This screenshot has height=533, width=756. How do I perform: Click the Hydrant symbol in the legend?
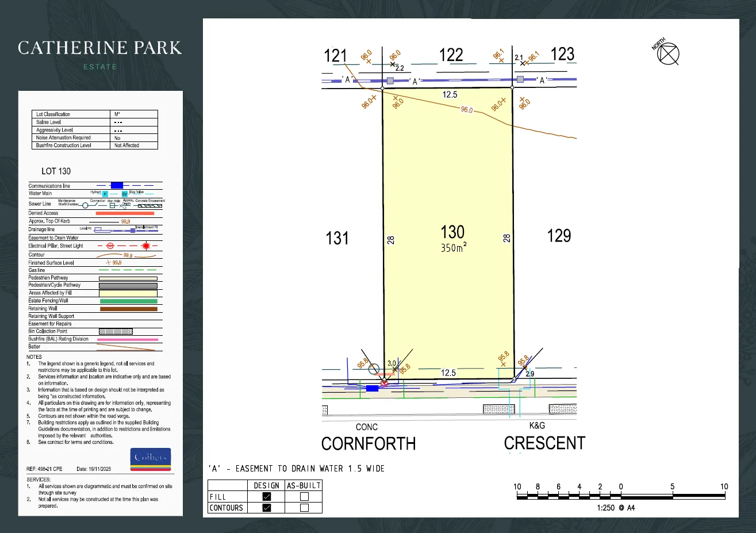(x=105, y=194)
